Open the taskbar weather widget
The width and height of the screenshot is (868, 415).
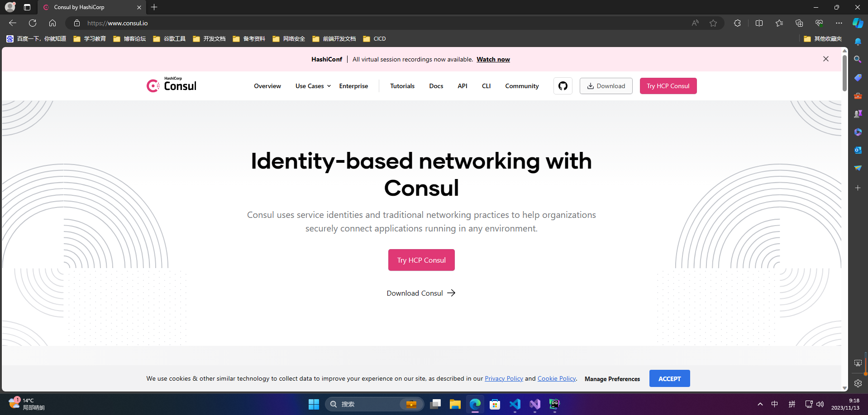[26, 404]
